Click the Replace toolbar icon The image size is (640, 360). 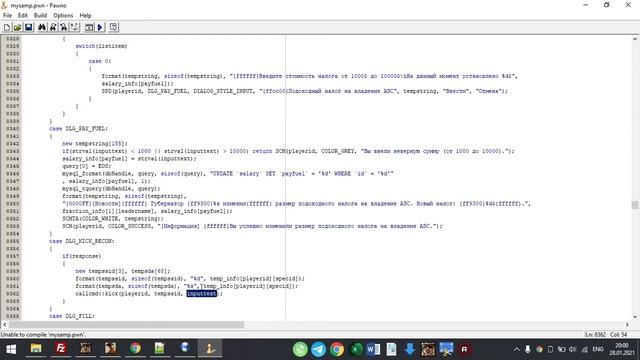[x=64, y=27]
